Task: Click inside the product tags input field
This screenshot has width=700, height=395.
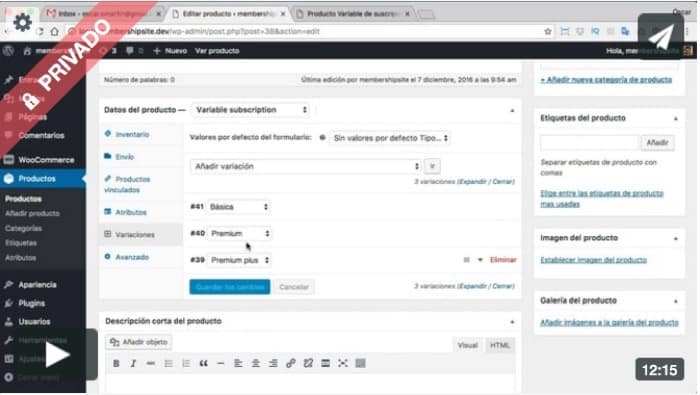Action: click(x=589, y=143)
